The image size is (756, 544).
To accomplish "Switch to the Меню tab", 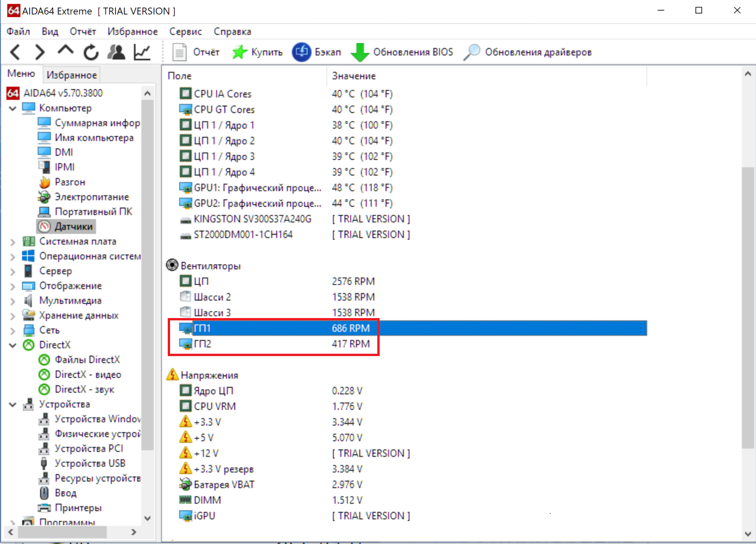I will tap(21, 74).
